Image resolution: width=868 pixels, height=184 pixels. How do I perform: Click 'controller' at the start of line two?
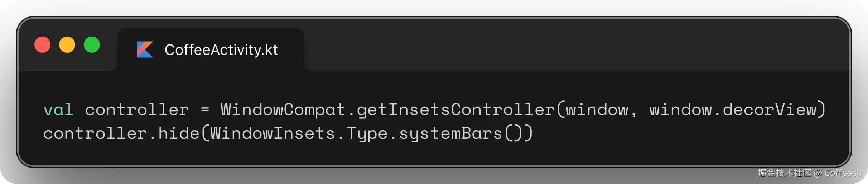coord(95,133)
